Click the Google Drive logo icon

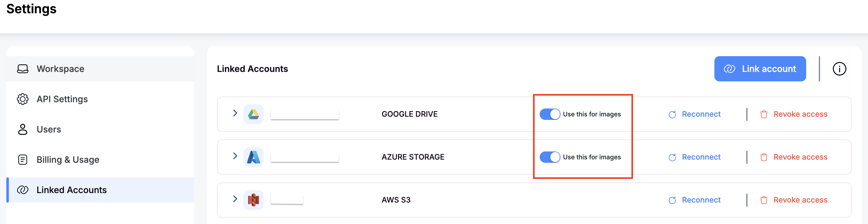coord(253,114)
